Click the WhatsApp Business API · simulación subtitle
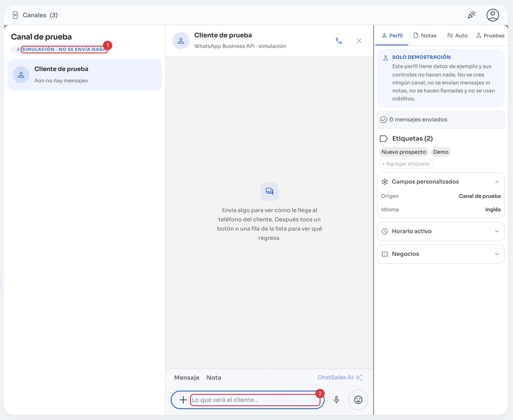This screenshot has height=420, width=513. [x=240, y=46]
